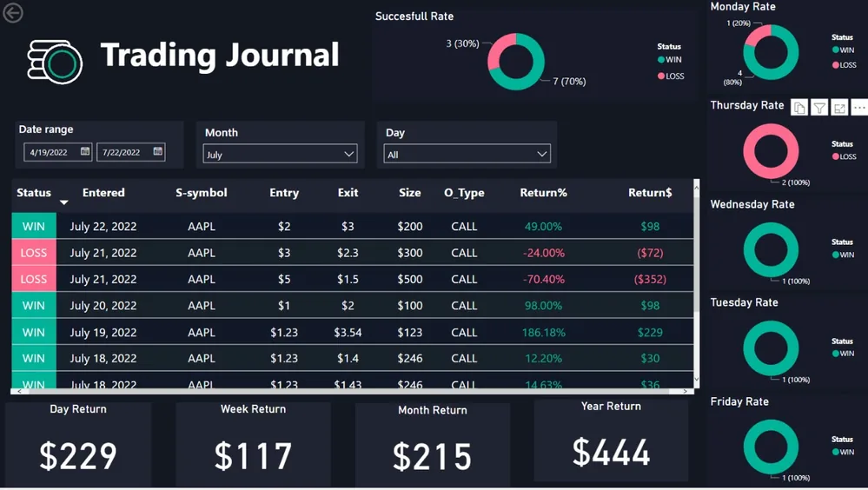Screen dimensions: 868x490
Task: Click the $229 return cell in July 19 row
Action: point(650,332)
